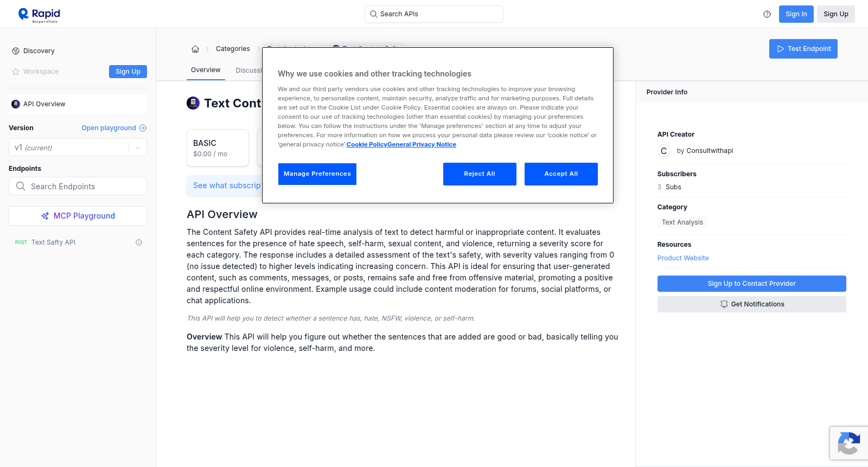
Task: Click the Workspace star icon
Action: coord(16,72)
